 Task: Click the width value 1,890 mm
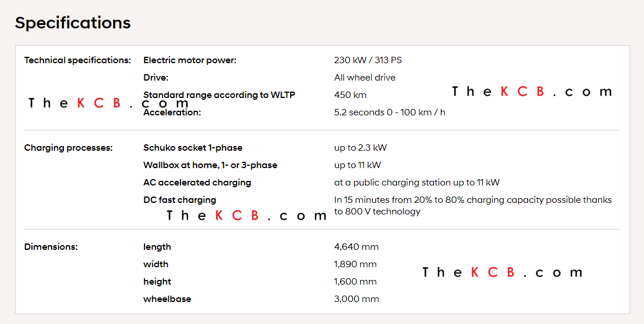[355, 264]
